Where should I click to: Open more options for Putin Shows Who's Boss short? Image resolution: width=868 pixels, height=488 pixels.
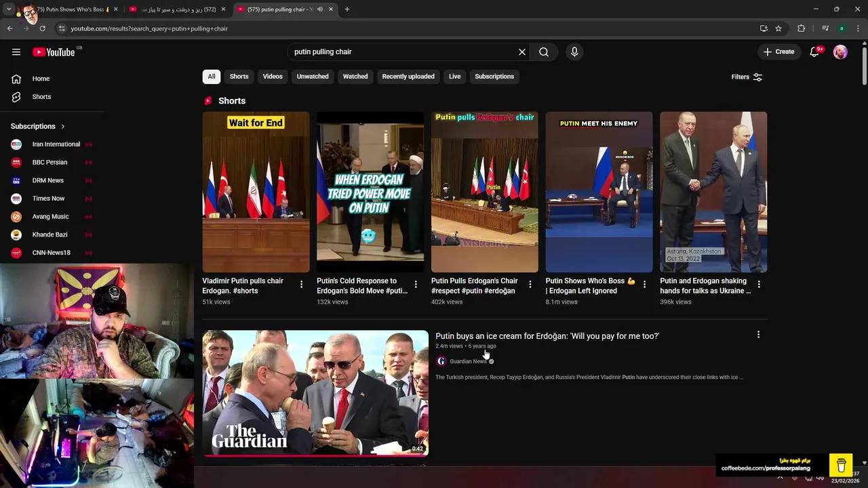[x=644, y=285]
